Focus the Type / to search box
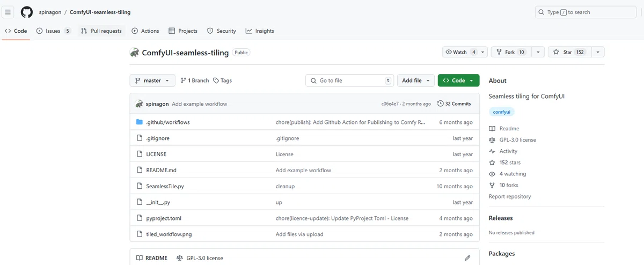This screenshot has width=644, height=265. tap(586, 12)
